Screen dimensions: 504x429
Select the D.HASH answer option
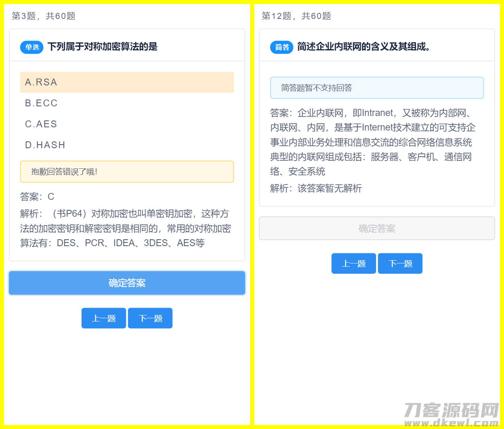tap(126, 145)
